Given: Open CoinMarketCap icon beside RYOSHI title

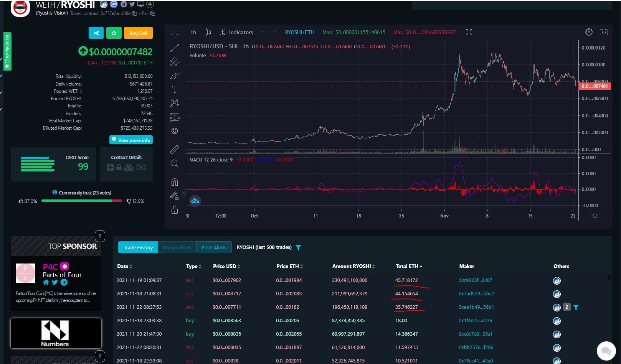Looking at the screenshot, I should pos(114,4).
